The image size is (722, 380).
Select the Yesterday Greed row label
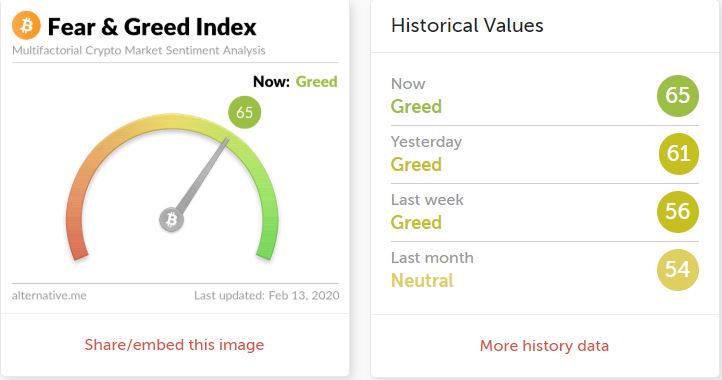click(426, 153)
